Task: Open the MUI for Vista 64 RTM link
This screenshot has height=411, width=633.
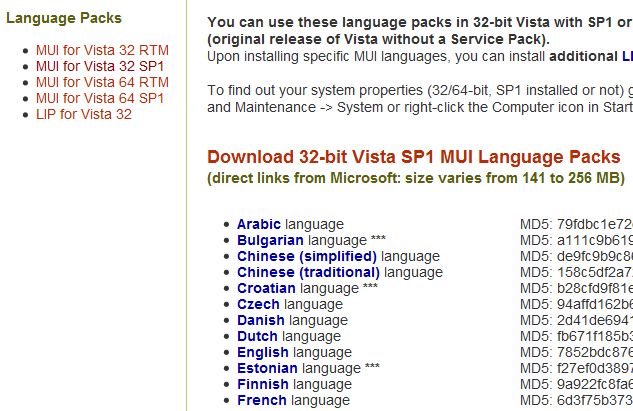Action: (102, 82)
